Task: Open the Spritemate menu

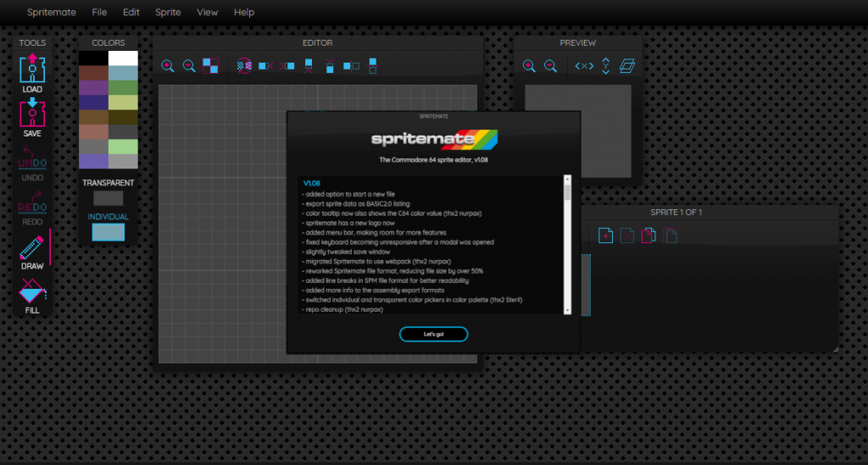Action: pyautogui.click(x=52, y=12)
